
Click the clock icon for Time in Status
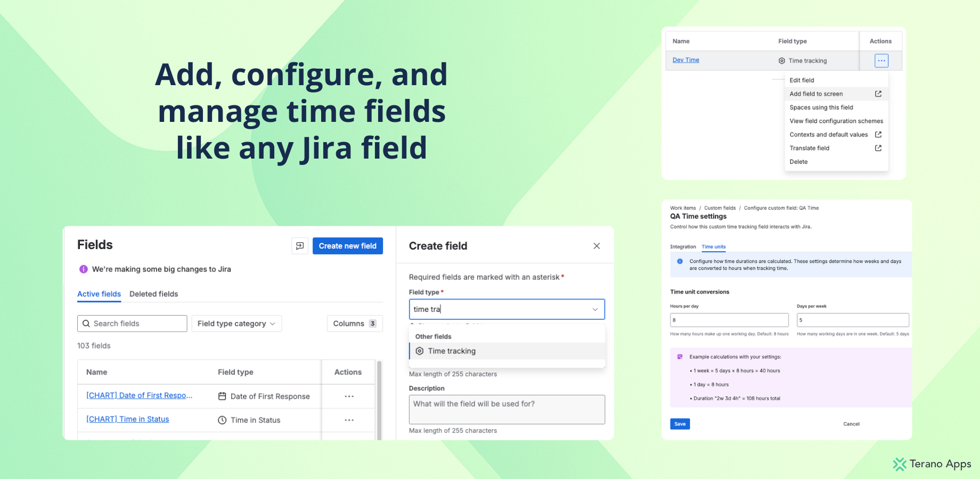(222, 420)
